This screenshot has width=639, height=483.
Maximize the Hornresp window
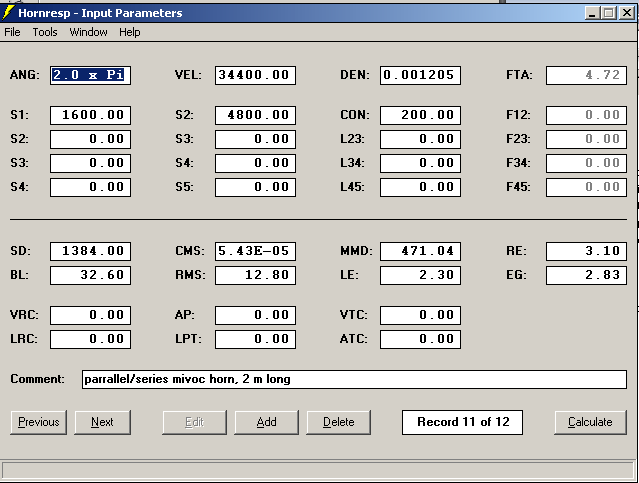tap(609, 13)
